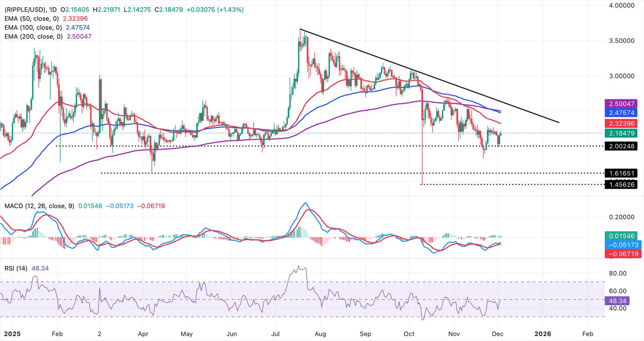Click the MACD (12, 26, close, 9) label

[x=39, y=206]
